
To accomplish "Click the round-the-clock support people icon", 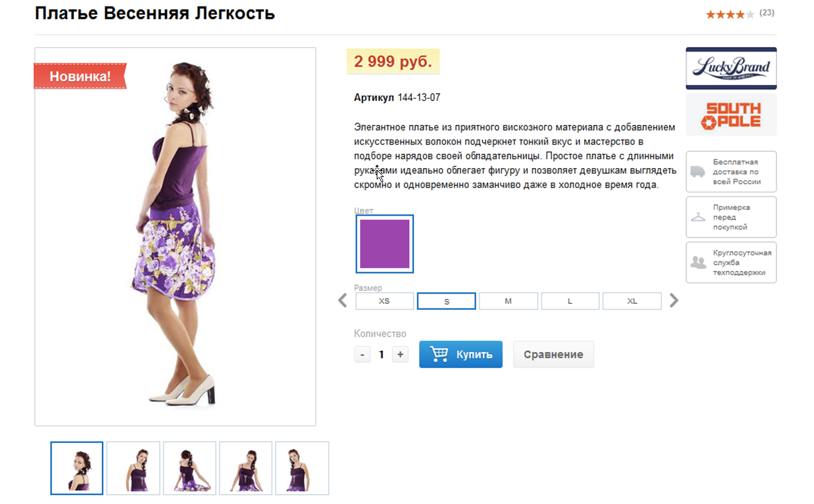I will coord(698,262).
